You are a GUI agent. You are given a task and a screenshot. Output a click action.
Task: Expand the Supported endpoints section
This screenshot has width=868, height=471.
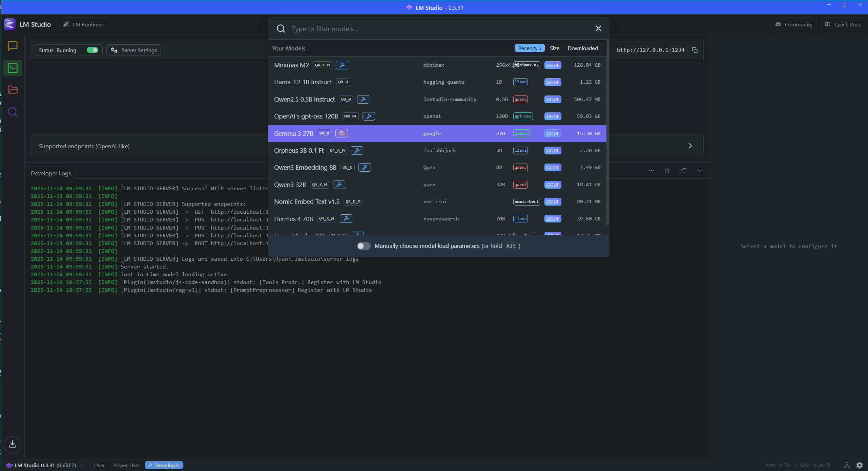(690, 146)
